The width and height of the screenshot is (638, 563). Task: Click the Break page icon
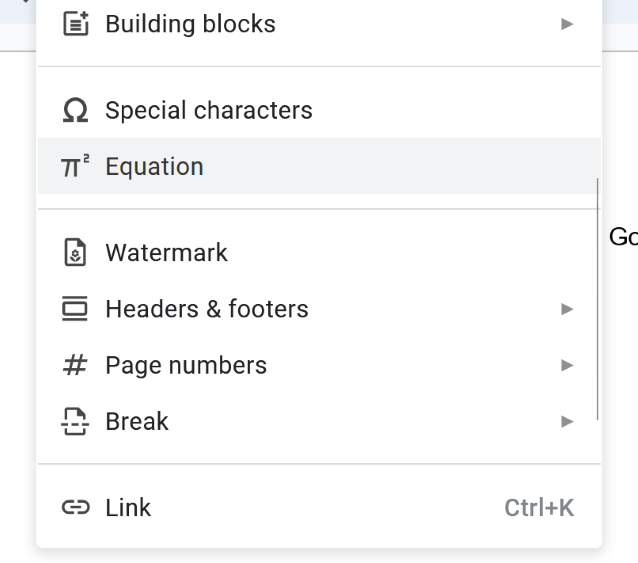click(x=75, y=422)
